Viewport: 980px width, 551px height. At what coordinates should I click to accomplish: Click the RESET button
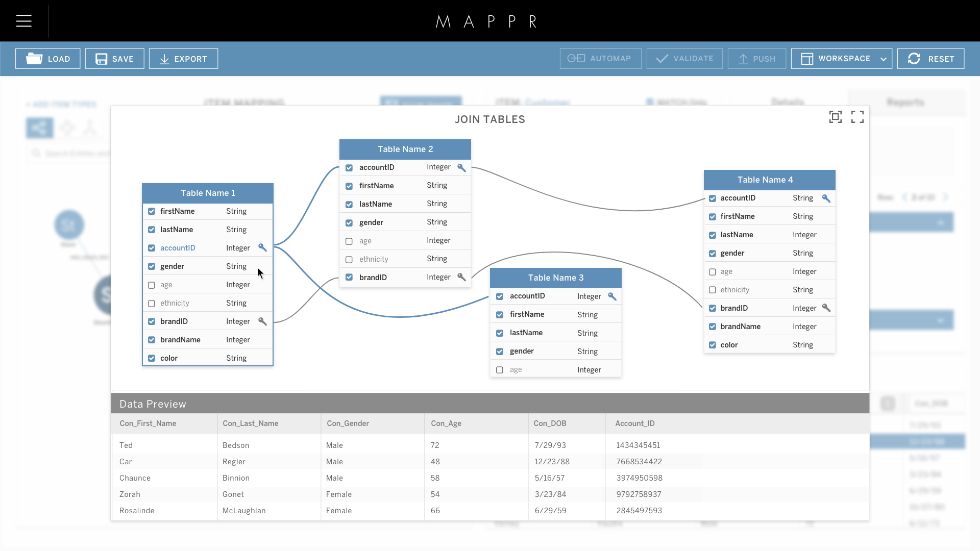pos(931,59)
